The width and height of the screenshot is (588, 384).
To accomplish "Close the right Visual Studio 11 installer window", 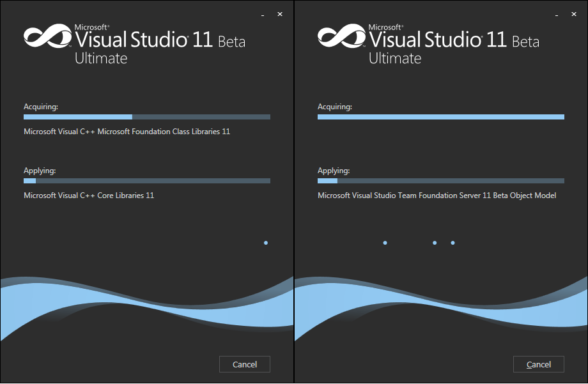I will coord(574,14).
